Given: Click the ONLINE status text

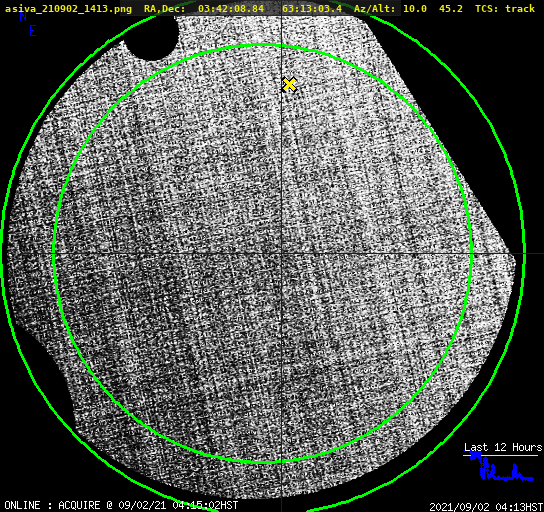Looking at the screenshot, I should coord(22,505).
